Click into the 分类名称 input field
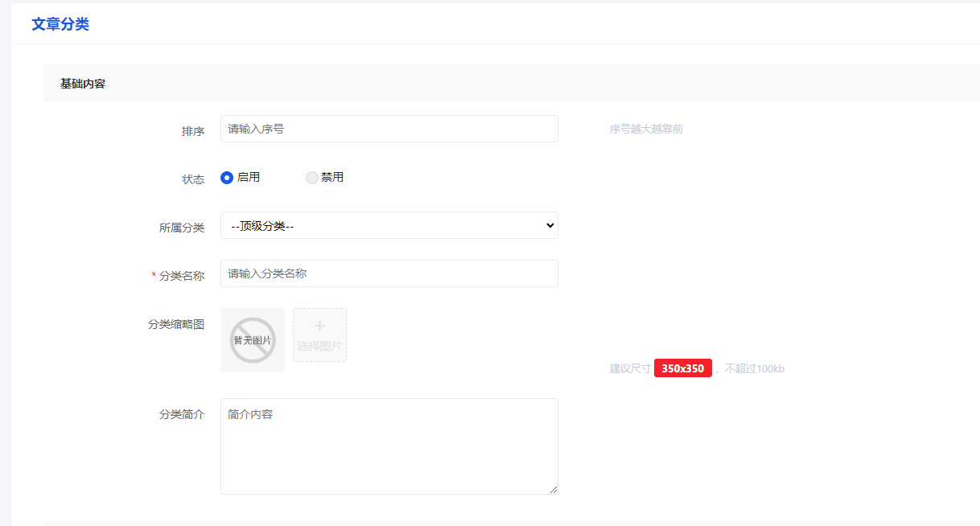The height and width of the screenshot is (526, 980). 389,273
